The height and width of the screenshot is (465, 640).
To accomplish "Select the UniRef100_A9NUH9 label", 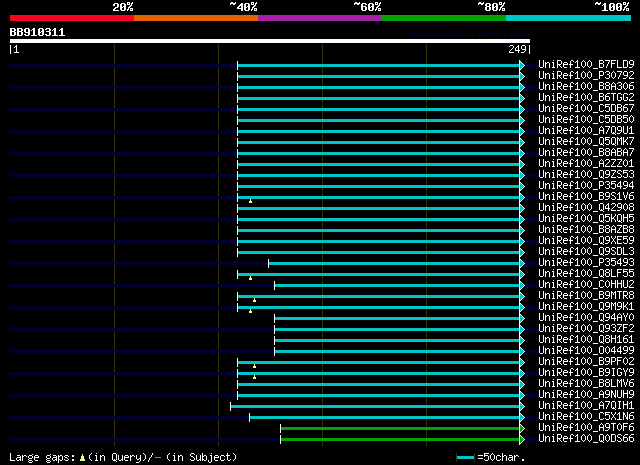I will 586,395.
